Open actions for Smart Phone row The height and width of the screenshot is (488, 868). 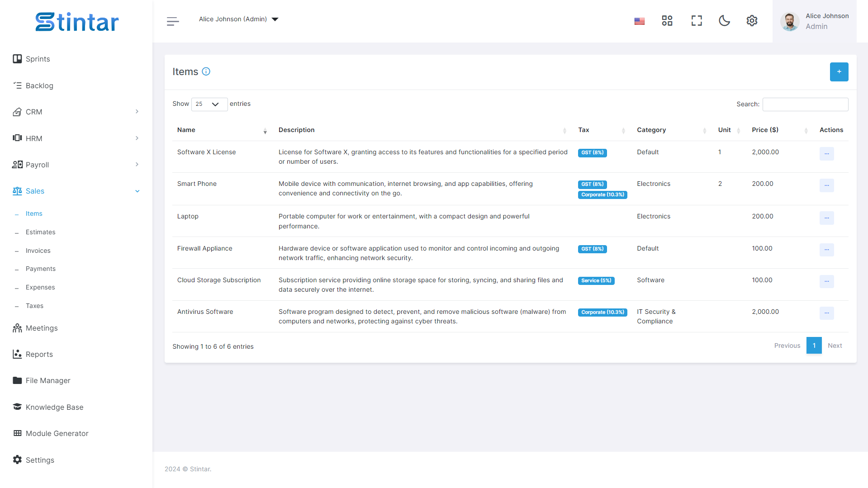[826, 185]
